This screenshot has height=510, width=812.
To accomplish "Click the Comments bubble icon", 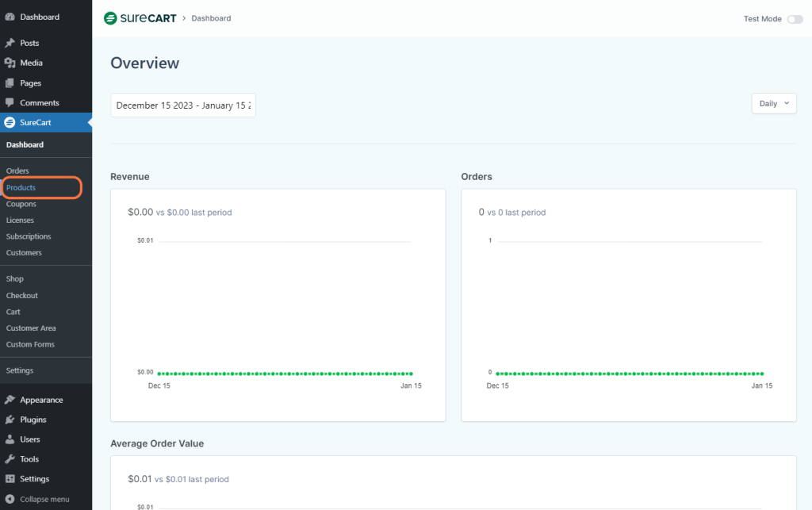I will tap(10, 102).
